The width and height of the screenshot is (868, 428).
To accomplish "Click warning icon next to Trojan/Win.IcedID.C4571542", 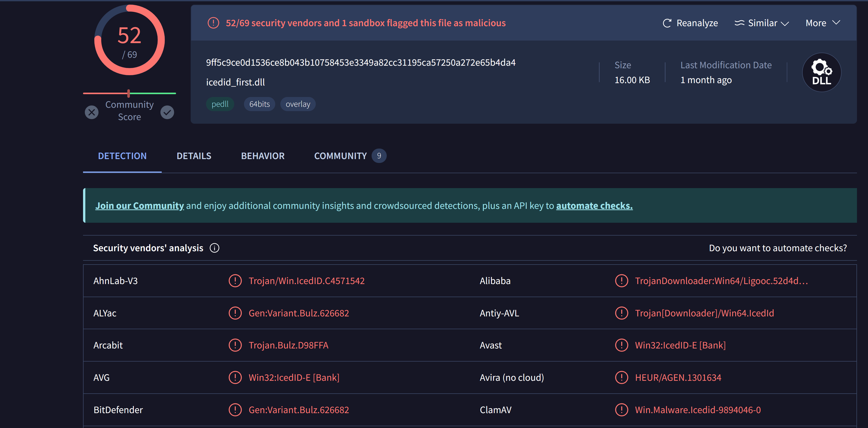I will click(235, 281).
